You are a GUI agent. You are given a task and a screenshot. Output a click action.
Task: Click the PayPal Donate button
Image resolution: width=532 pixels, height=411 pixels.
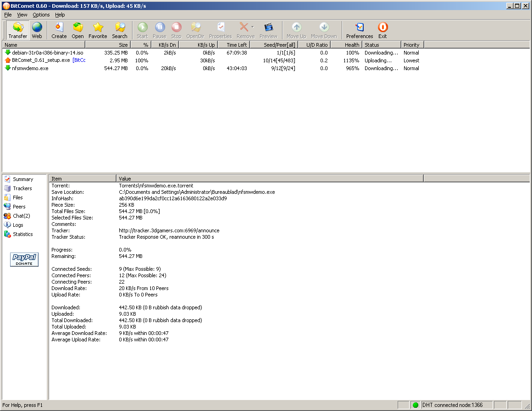(24, 259)
